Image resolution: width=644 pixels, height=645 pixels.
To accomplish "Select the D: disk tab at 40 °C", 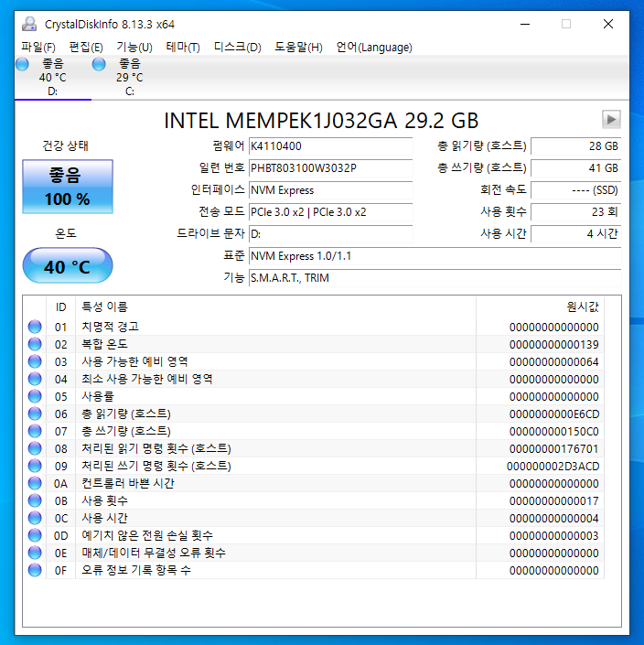I will (53, 78).
